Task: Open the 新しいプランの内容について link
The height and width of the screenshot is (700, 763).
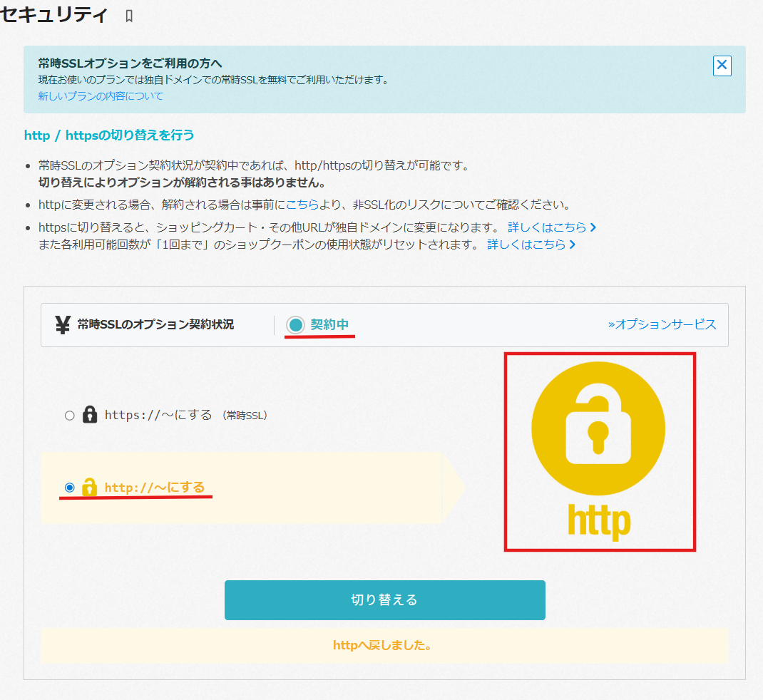Action: coord(101,96)
